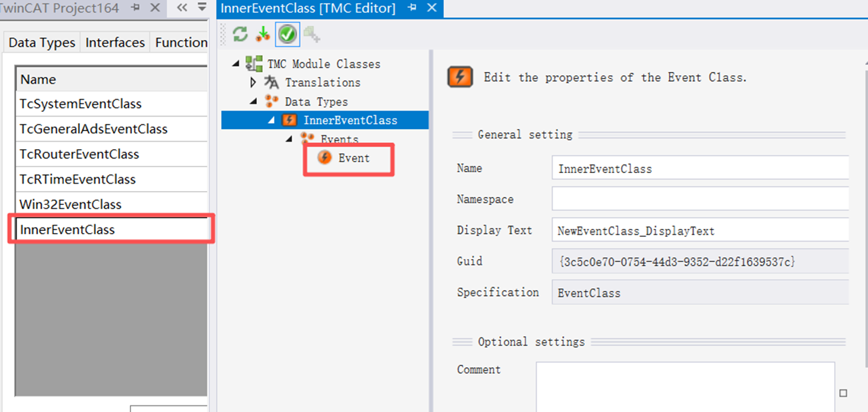Click the TMC Module Classes node icon
Screen dimensions: 868x412
point(254,64)
